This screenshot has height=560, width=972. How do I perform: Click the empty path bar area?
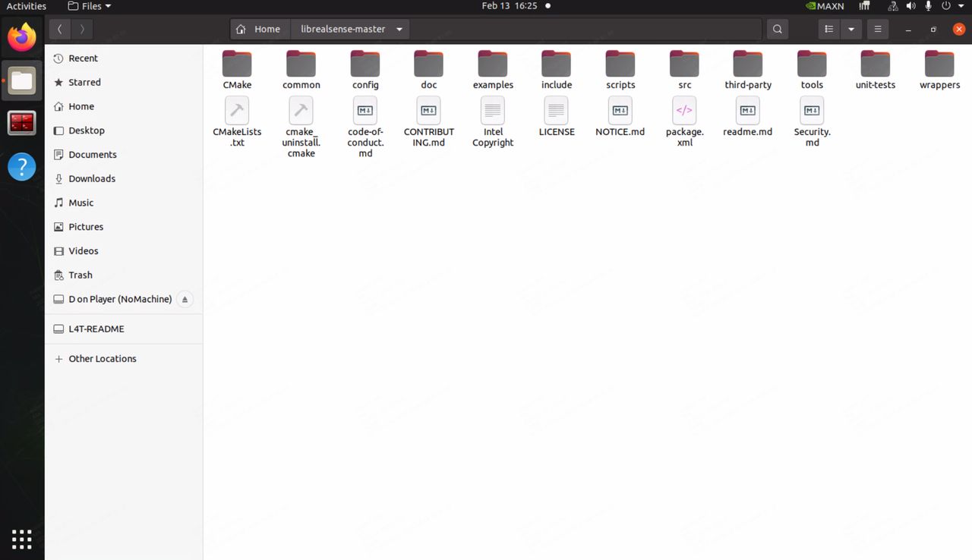(x=585, y=29)
